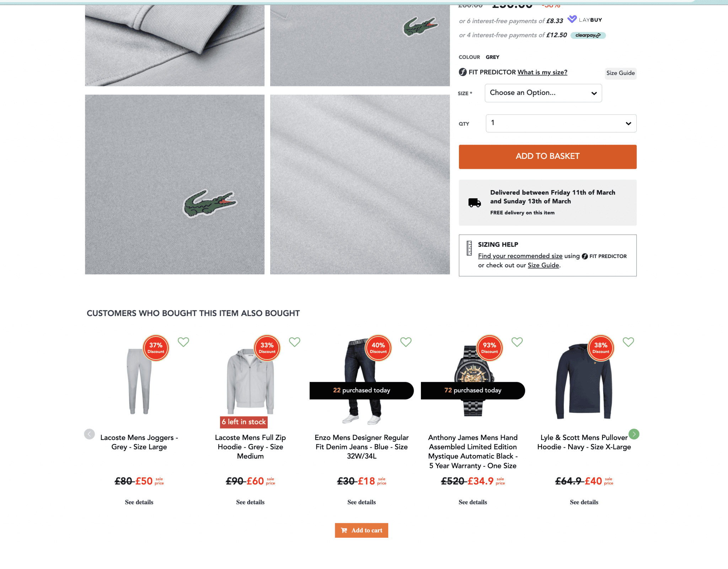
Task: Click heart icon on Anthony James watch
Action: [x=517, y=342]
